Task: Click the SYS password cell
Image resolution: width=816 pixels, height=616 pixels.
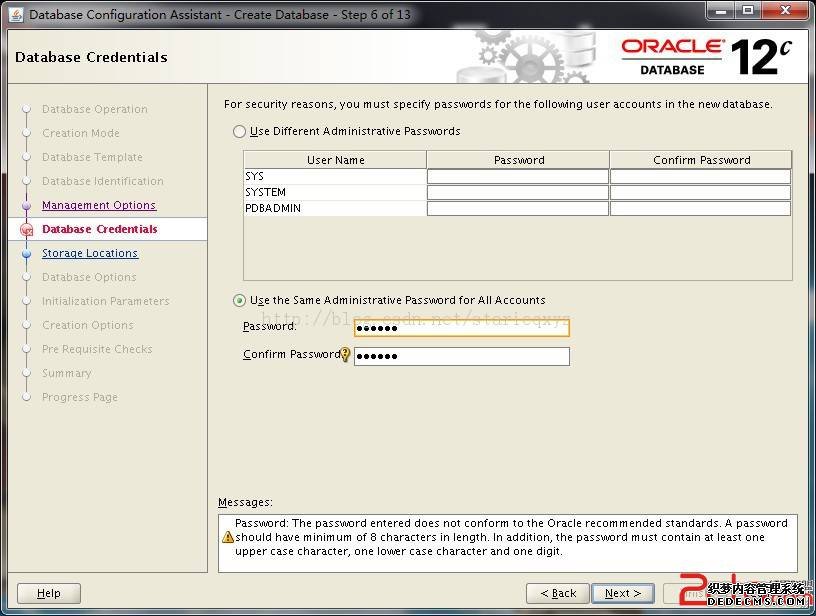Action: (517, 176)
